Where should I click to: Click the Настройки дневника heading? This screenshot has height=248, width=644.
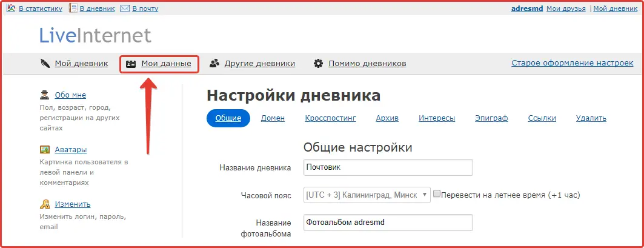293,95
